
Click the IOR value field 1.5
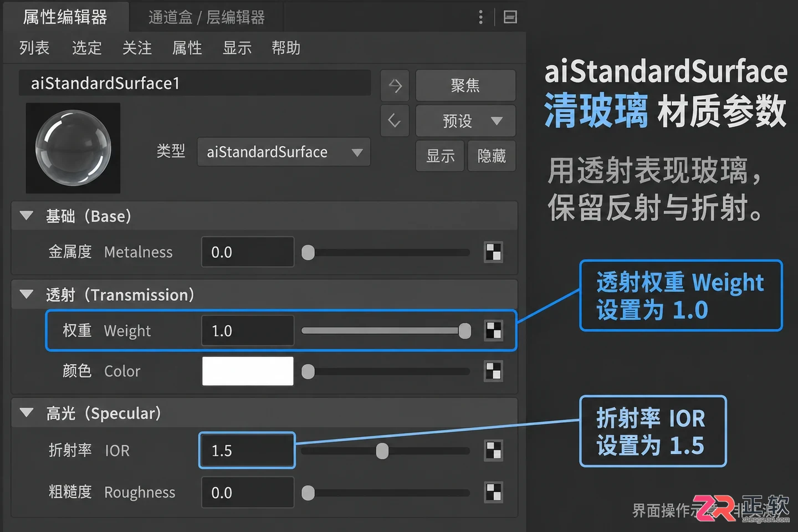tap(247, 451)
